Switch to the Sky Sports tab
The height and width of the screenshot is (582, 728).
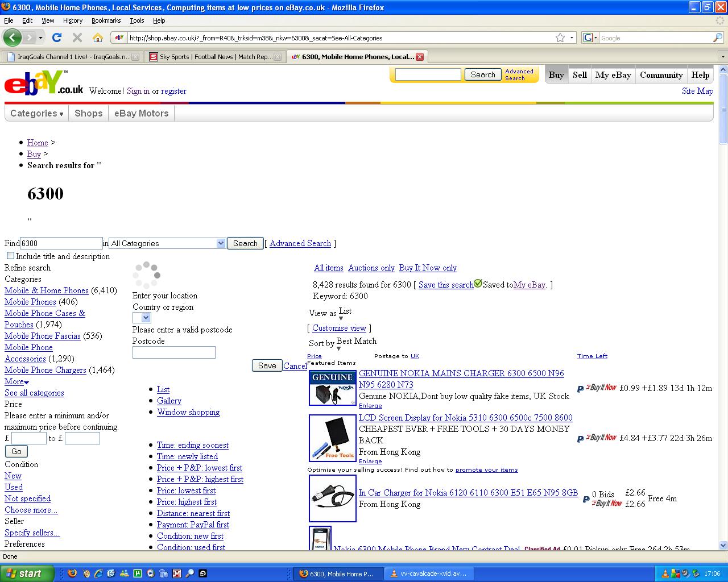coord(216,57)
